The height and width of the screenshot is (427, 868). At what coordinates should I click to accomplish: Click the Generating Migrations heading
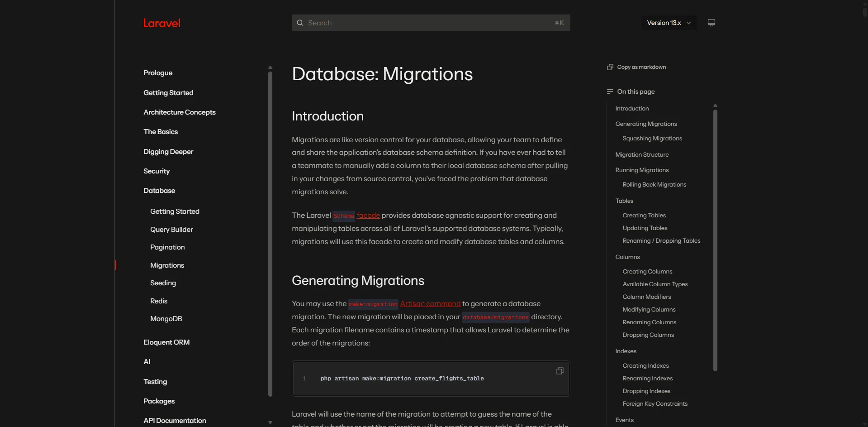click(358, 281)
